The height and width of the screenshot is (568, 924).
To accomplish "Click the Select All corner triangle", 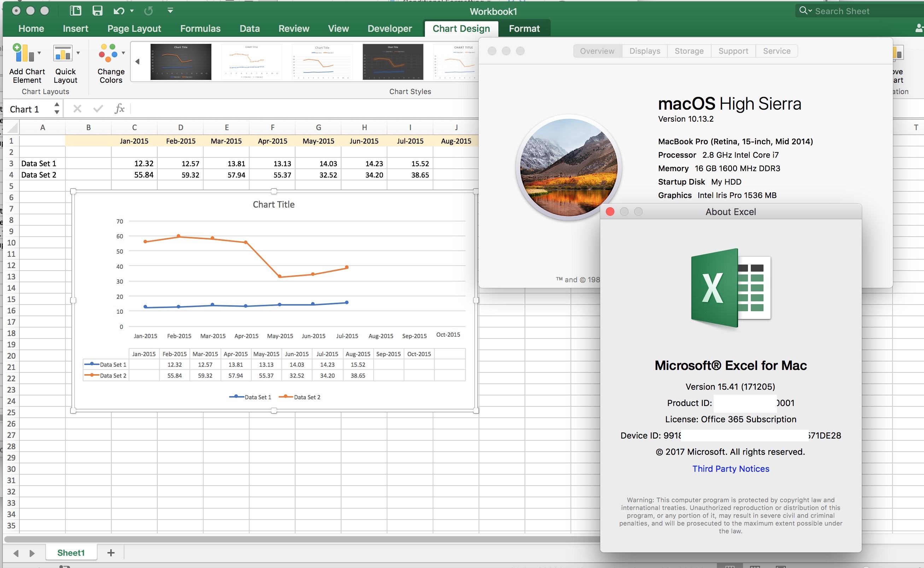I will coord(12,128).
